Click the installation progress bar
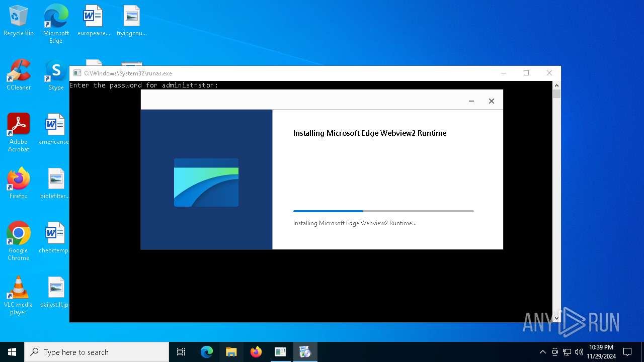The image size is (644, 362). pyautogui.click(x=383, y=211)
